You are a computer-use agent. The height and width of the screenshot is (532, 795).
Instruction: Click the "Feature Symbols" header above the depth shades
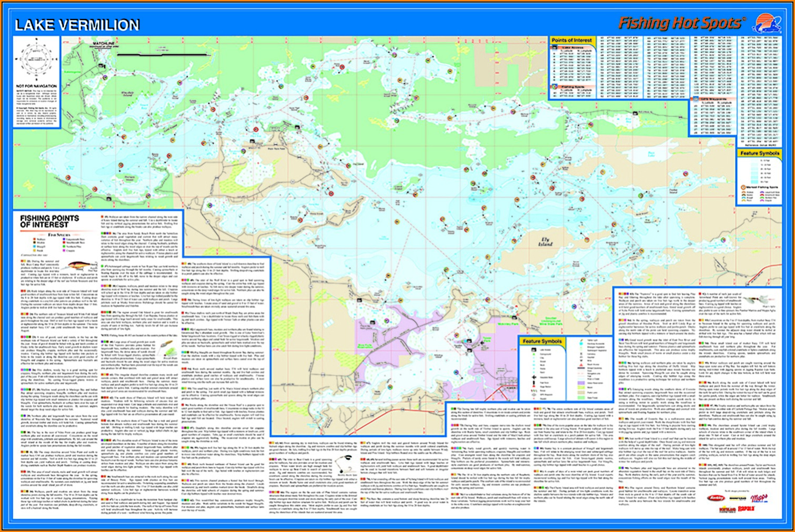tap(759, 153)
